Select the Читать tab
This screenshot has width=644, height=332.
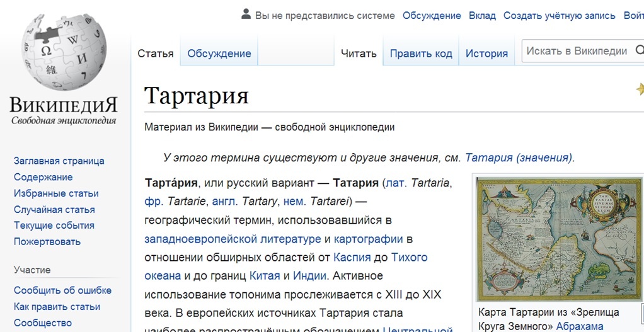click(359, 54)
